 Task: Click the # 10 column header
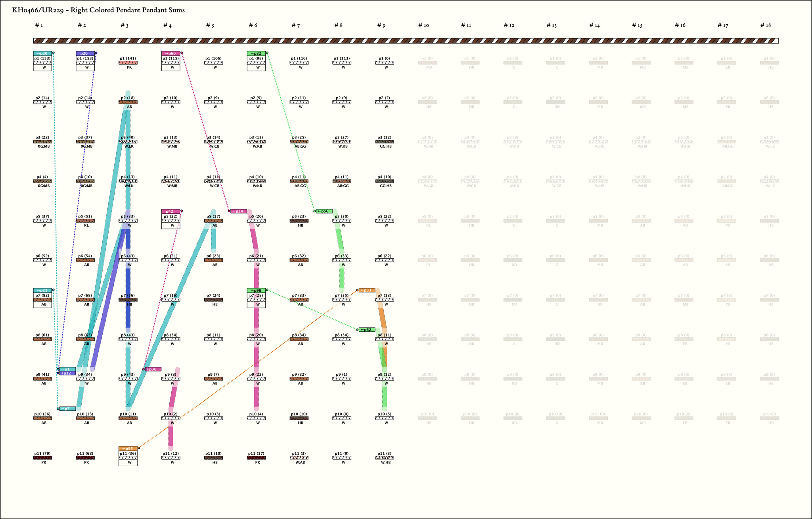point(423,25)
